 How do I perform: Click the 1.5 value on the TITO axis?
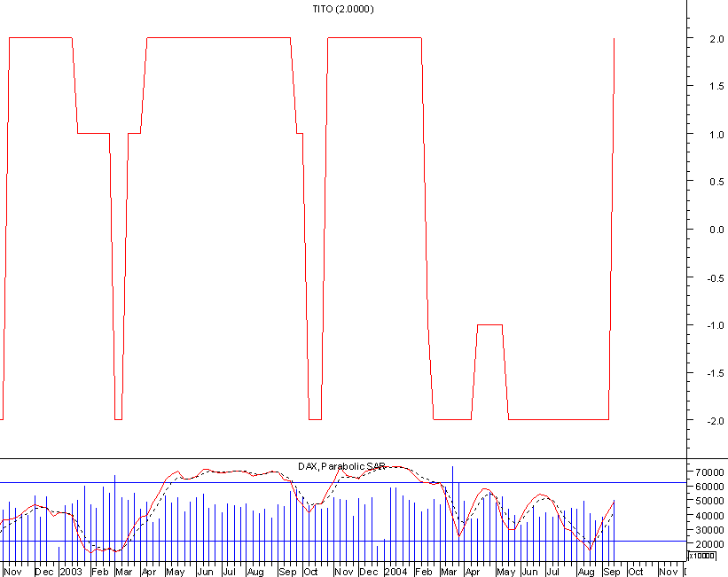pyautogui.click(x=716, y=86)
